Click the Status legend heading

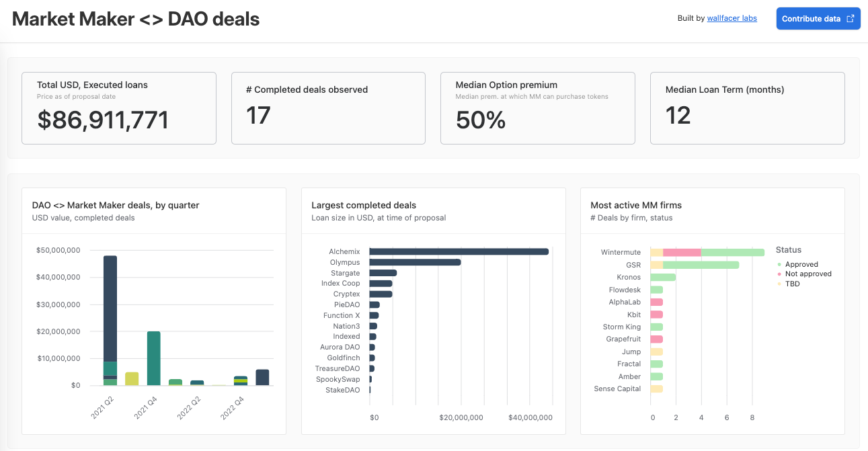coord(789,249)
